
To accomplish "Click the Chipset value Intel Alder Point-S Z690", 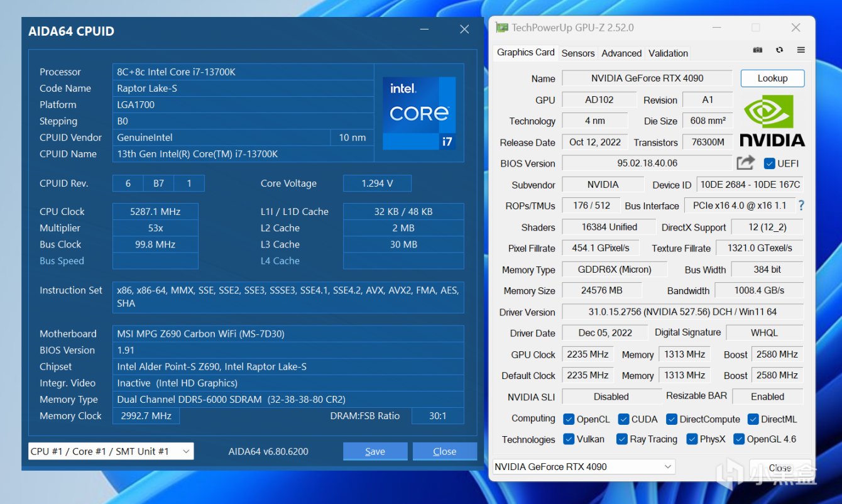I will point(288,366).
